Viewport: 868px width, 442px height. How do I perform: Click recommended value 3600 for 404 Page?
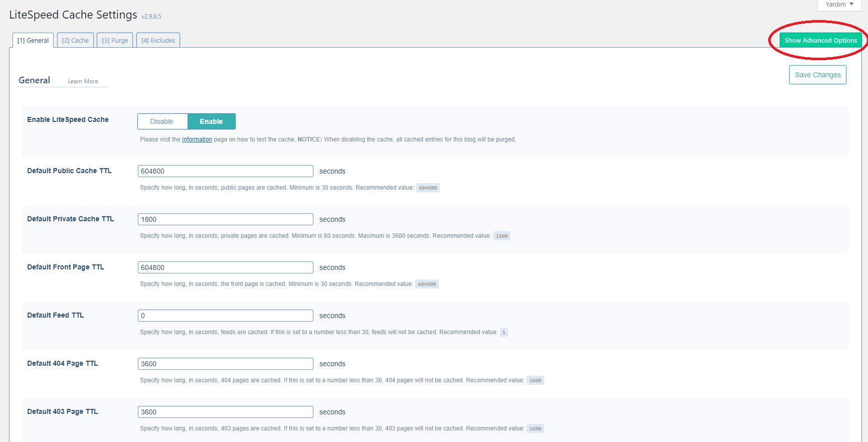(535, 380)
